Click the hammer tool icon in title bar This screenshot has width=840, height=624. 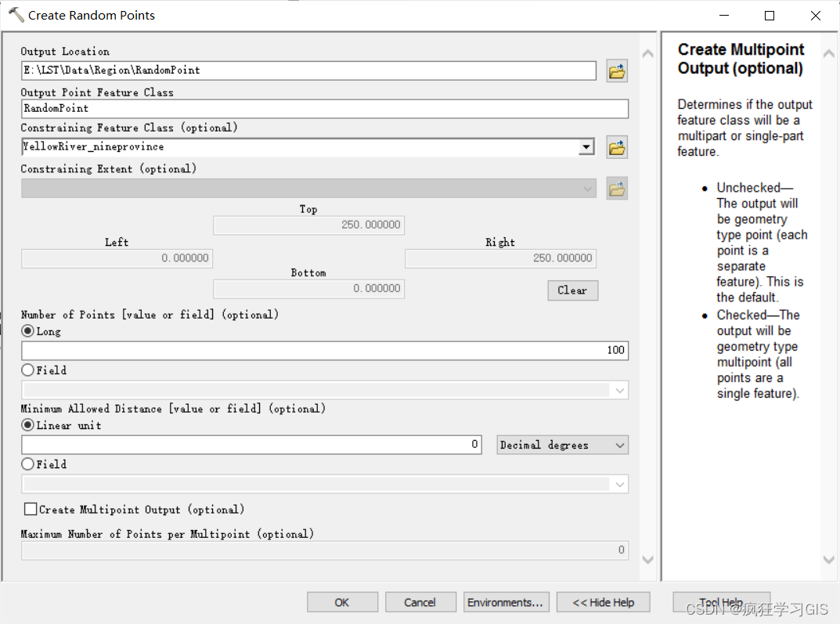(x=16, y=15)
